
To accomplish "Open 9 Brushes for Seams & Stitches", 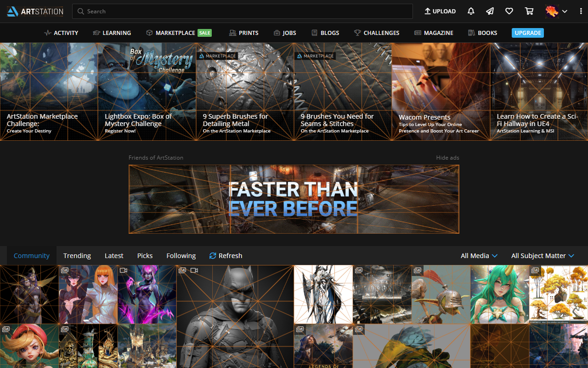I will tap(343, 92).
